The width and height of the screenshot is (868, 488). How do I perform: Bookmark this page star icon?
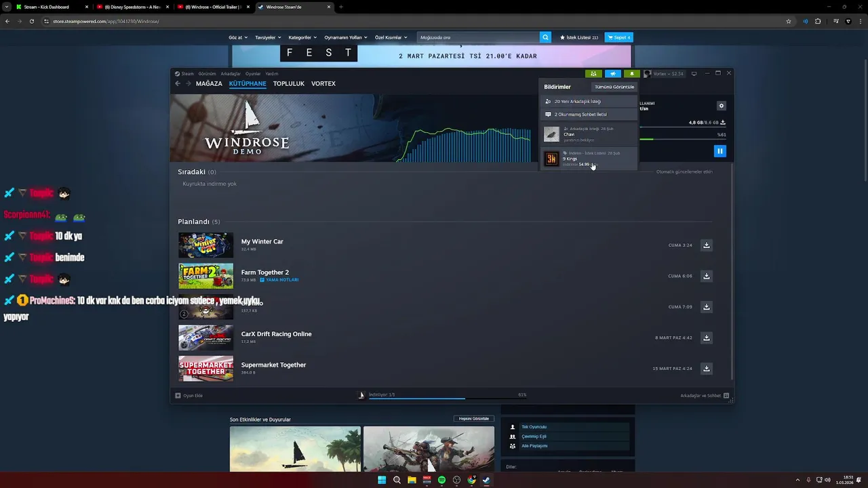789,21
